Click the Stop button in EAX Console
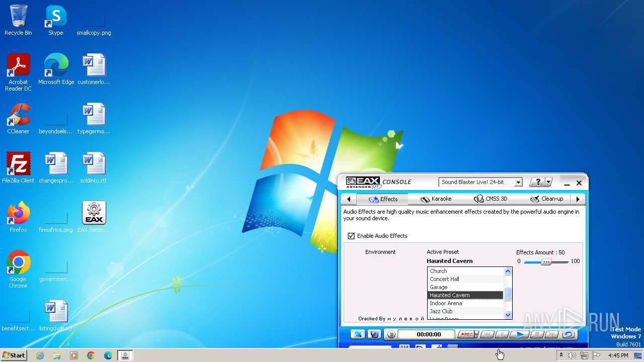Image resolution: width=644 pixels, height=362 pixels. (x=537, y=334)
